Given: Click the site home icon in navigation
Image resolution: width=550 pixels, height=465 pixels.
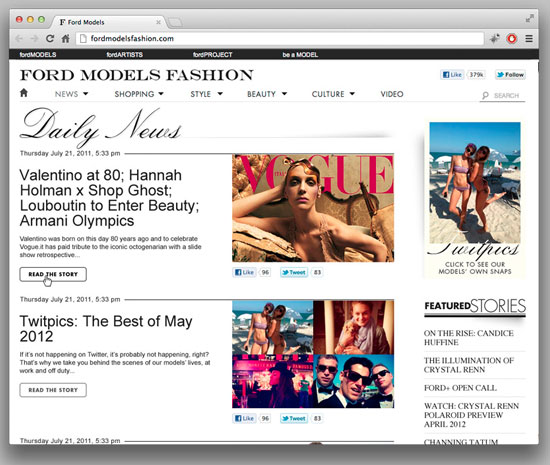Looking at the screenshot, I should click(x=24, y=93).
